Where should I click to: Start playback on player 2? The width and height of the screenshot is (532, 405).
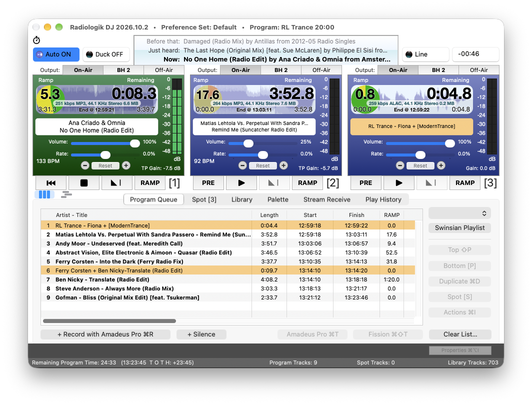click(x=241, y=183)
